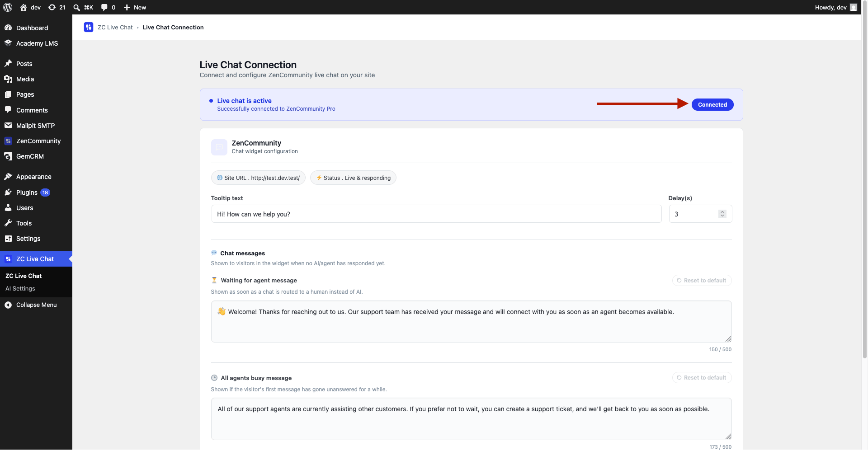Click the Delay(s) number field

tap(700, 214)
